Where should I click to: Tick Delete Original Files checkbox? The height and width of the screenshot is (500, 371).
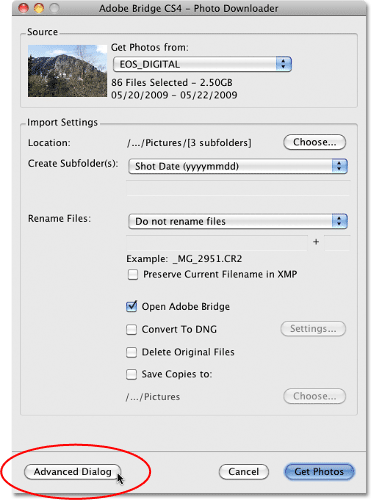(x=131, y=352)
